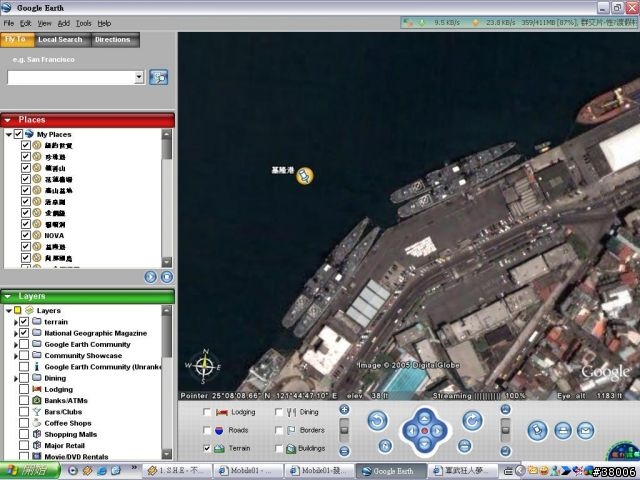
Task: Add a placemark using the pushpin button
Action: coord(537,431)
